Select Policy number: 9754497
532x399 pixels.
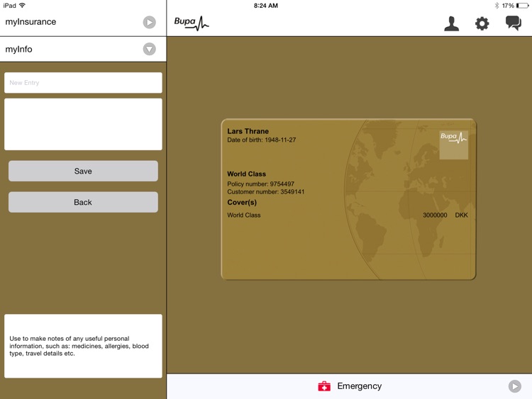click(x=260, y=184)
